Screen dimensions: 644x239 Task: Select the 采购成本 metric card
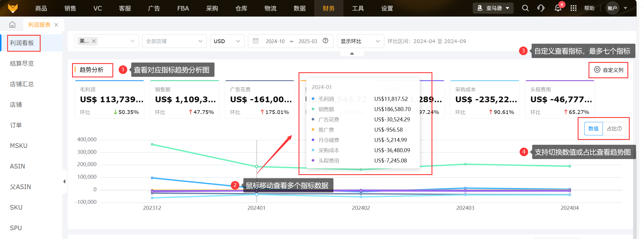pyautogui.click(x=485, y=99)
